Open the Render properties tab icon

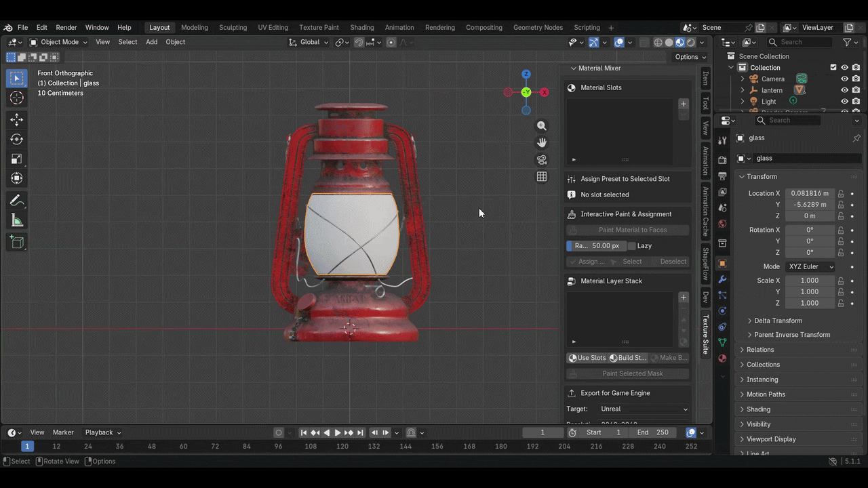click(x=722, y=160)
